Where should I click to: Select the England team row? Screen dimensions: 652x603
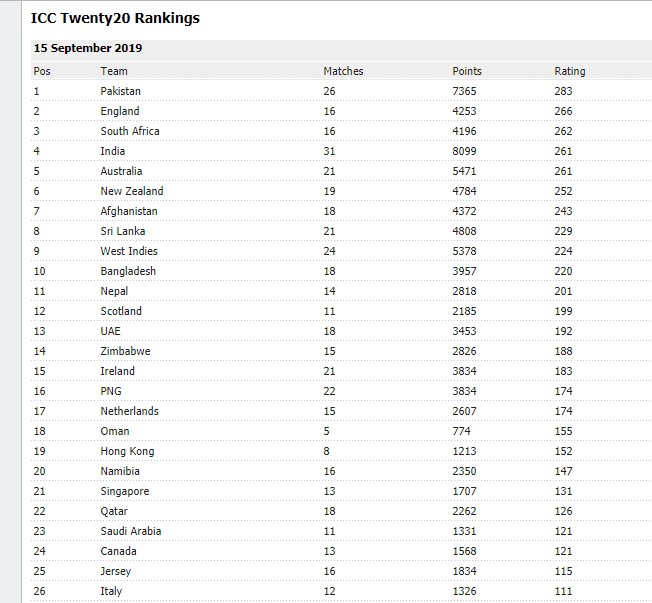click(x=120, y=111)
